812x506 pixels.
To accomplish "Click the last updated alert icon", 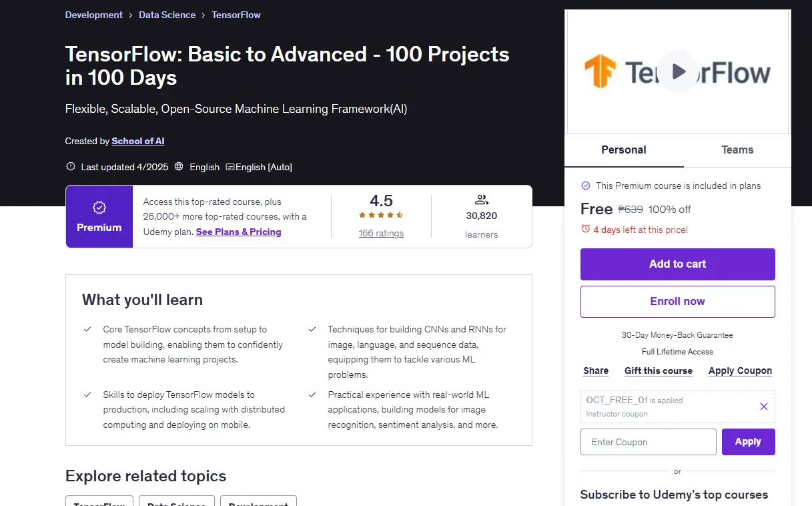I will tap(71, 166).
